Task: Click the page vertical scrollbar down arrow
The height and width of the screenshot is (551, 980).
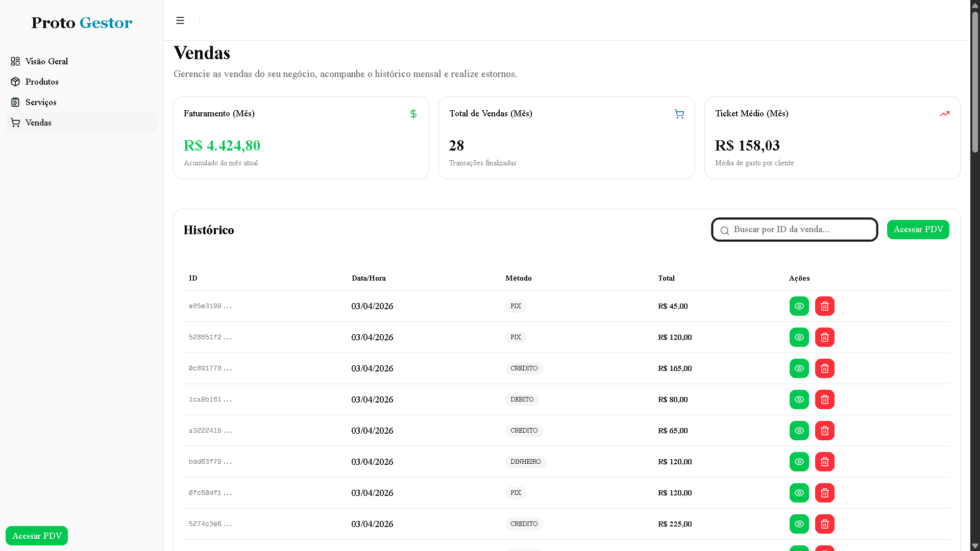Action: click(975, 546)
